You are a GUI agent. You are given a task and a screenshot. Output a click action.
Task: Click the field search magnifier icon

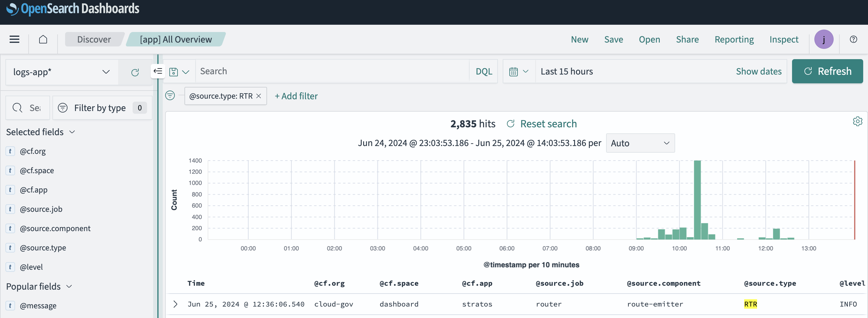coord(17,108)
